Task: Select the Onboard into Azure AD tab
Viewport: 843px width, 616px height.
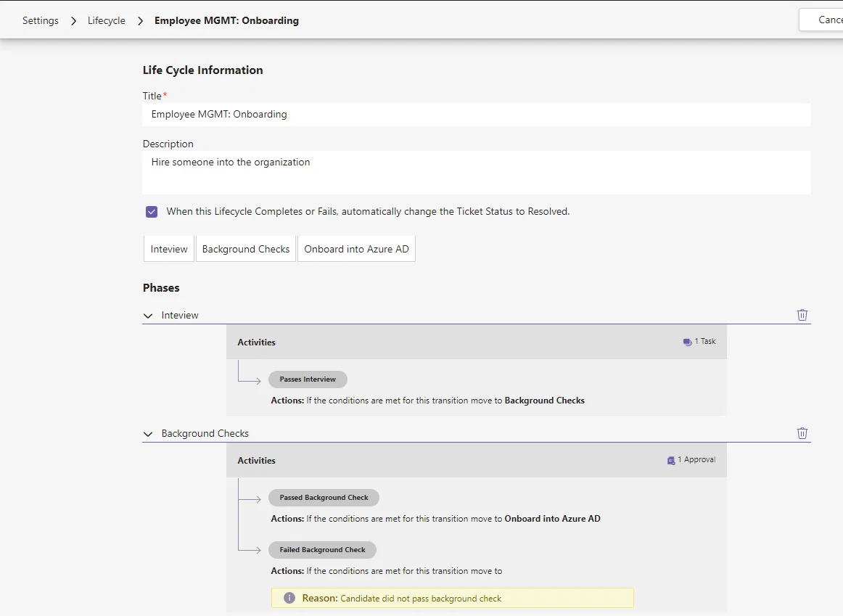Action: (356, 249)
